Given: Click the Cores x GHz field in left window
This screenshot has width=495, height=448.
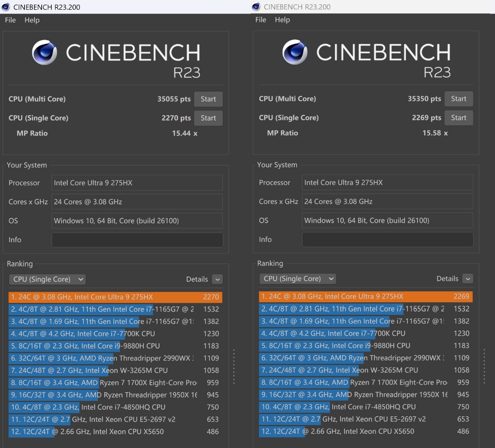Looking at the screenshot, I should [x=137, y=202].
